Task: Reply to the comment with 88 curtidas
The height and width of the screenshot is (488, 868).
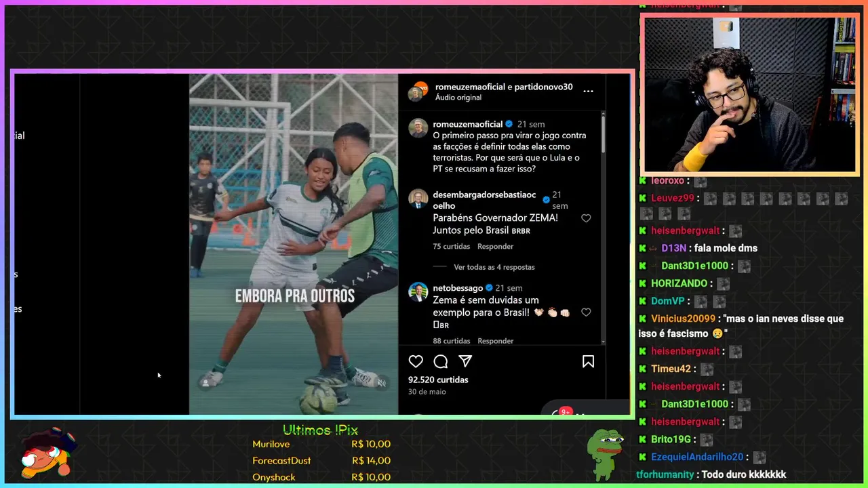Action: [495, 341]
